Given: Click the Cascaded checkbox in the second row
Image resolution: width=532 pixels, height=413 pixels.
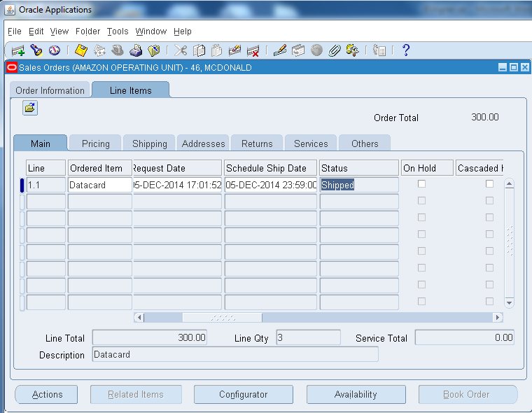Looking at the screenshot, I should [x=489, y=201].
